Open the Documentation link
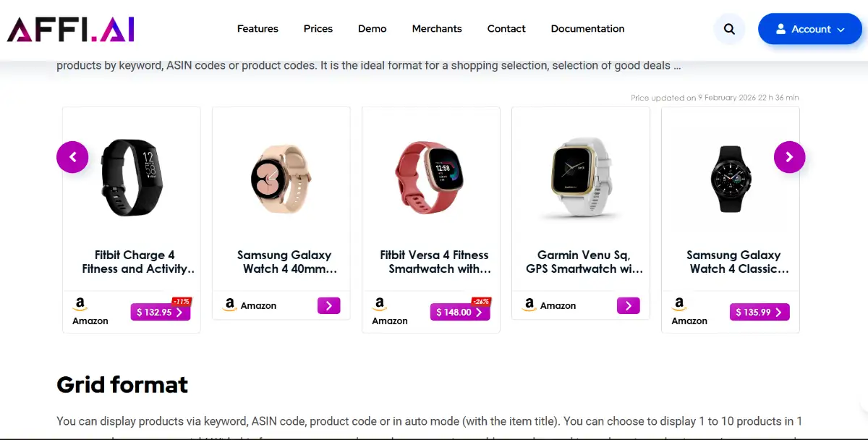Viewport: 868px width, 440px height. [x=587, y=29]
